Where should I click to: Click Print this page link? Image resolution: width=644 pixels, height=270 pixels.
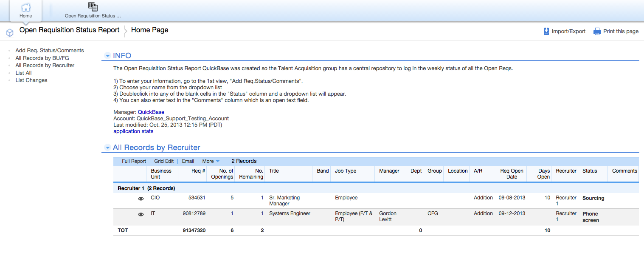[621, 31]
